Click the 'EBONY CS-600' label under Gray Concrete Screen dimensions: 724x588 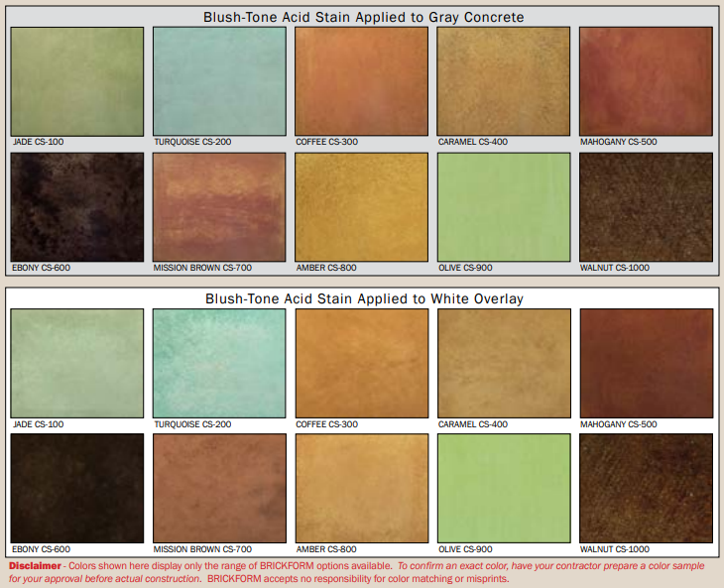41,268
